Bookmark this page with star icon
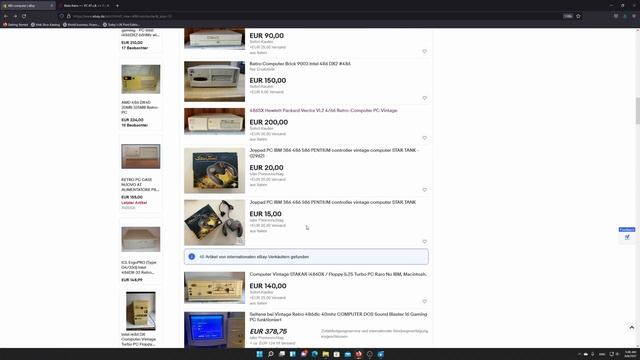 578,16
